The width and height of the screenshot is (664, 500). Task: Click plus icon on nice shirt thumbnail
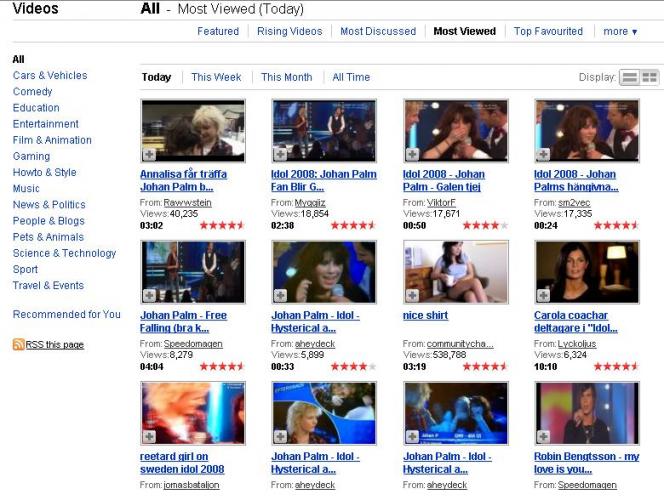tap(412, 296)
